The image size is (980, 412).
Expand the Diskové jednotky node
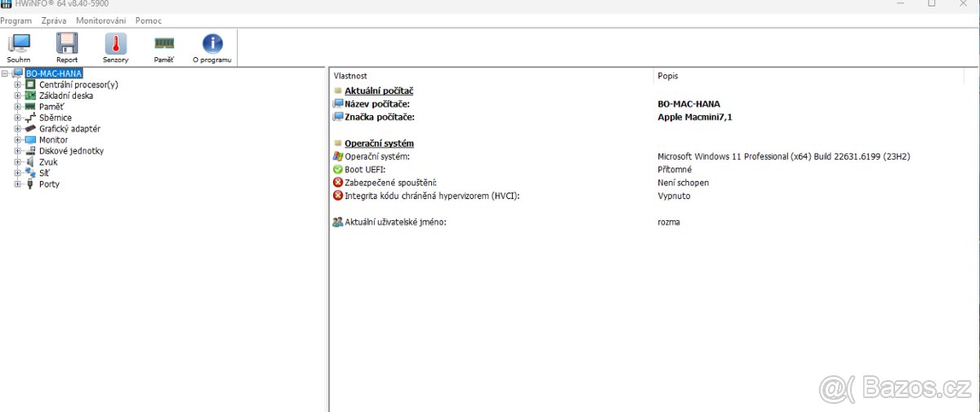[x=18, y=150]
